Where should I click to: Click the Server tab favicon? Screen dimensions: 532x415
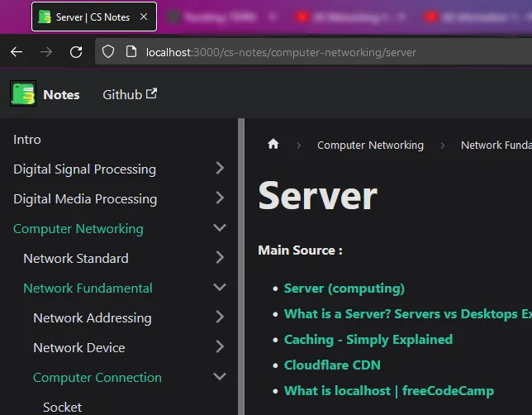point(45,17)
